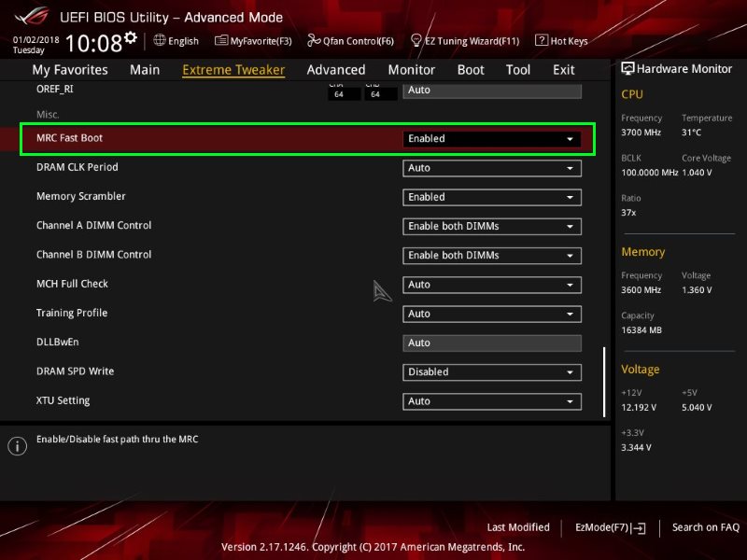Click the Hardware Monitor display icon
Image resolution: width=747 pixels, height=560 pixels.
pyautogui.click(x=627, y=68)
